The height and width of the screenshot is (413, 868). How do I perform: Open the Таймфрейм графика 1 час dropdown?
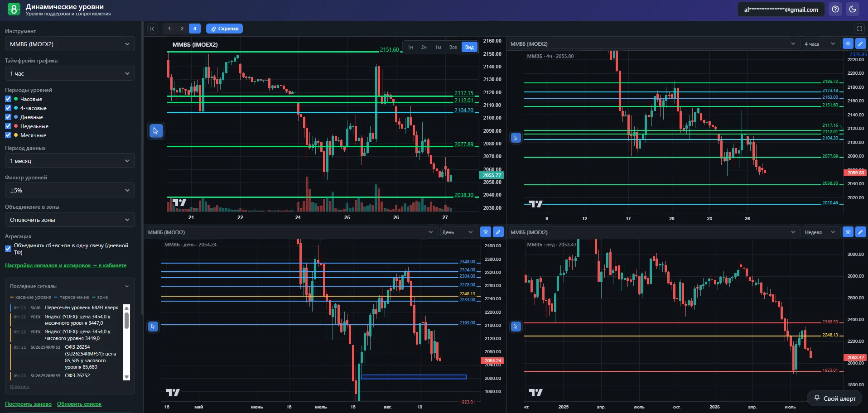click(x=70, y=73)
